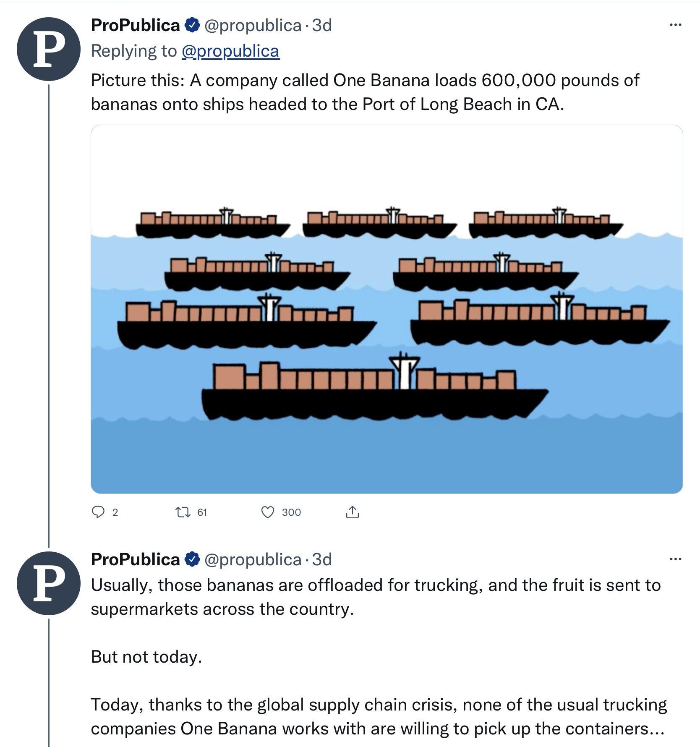This screenshot has height=747, width=700.
Task: Open more options on the first tweet
Action: click(676, 24)
